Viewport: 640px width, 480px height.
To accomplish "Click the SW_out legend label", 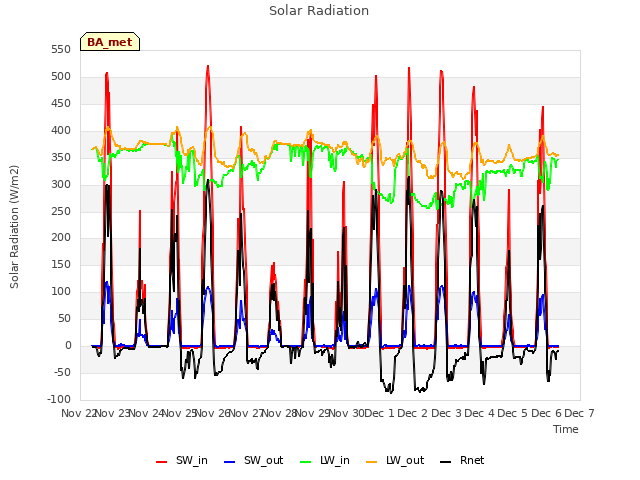I will pos(263,460).
